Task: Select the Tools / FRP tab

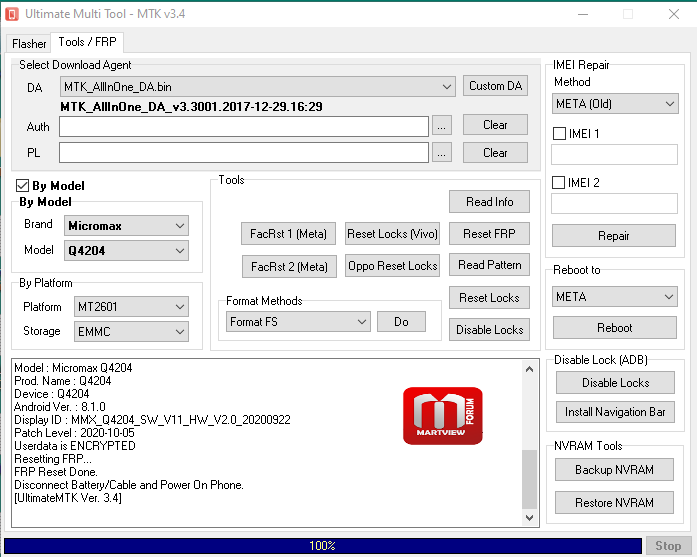Action: click(87, 42)
